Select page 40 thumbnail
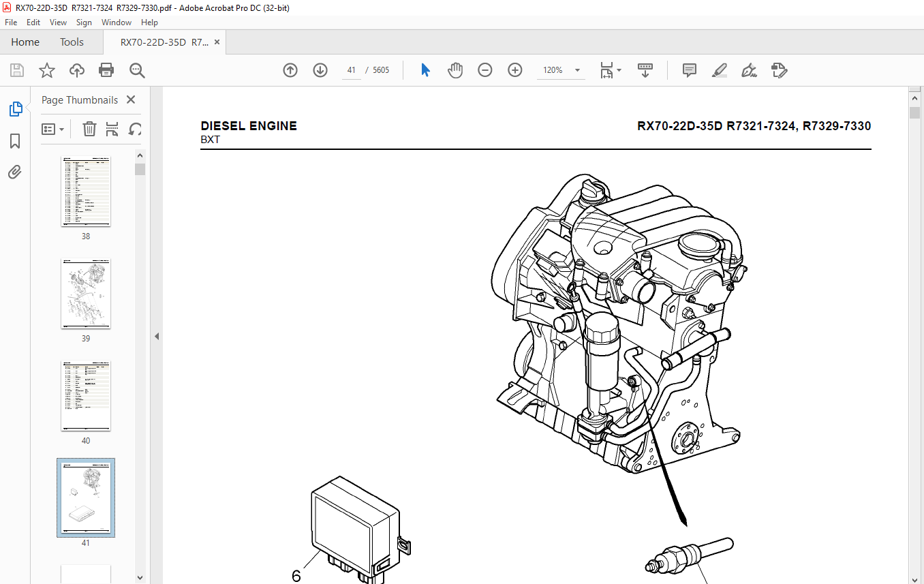Viewport: 924px width, 584px height. point(86,396)
